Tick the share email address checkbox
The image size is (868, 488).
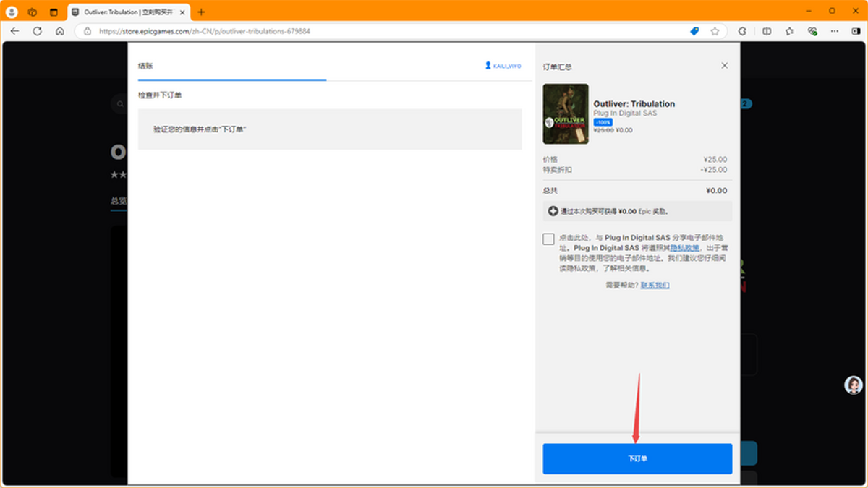coord(548,239)
